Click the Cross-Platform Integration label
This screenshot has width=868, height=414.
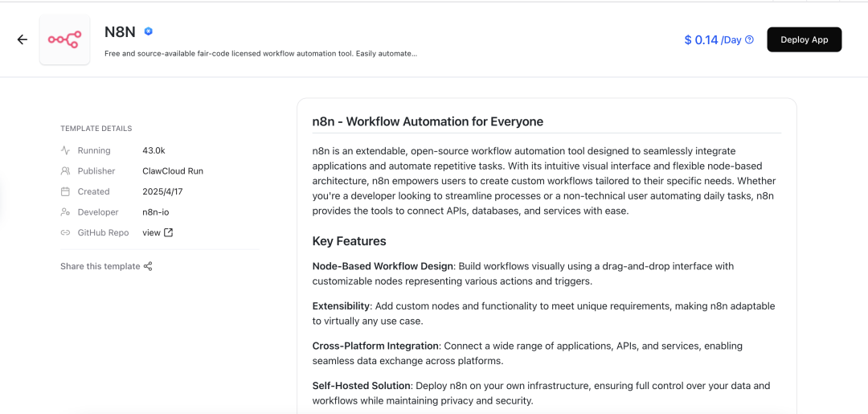(375, 346)
